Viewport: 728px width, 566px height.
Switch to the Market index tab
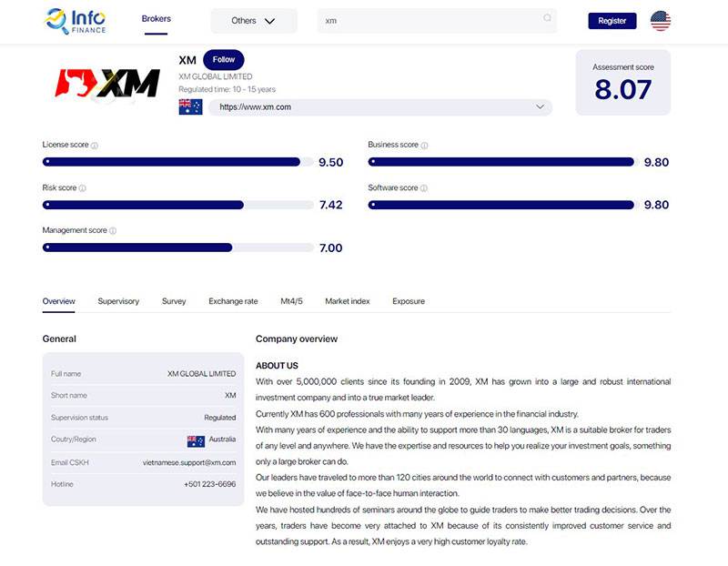348,301
